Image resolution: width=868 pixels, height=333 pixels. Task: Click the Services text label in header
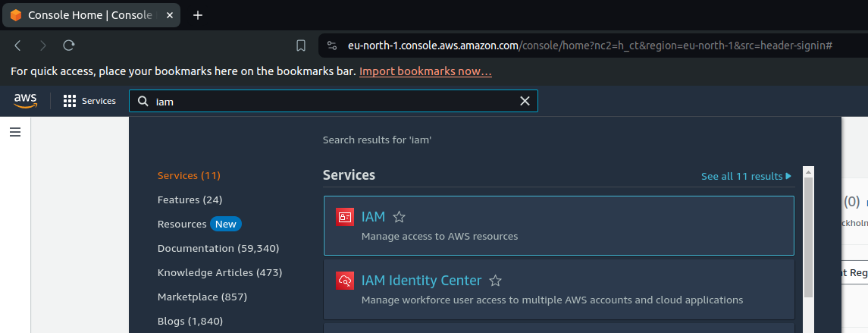click(99, 101)
